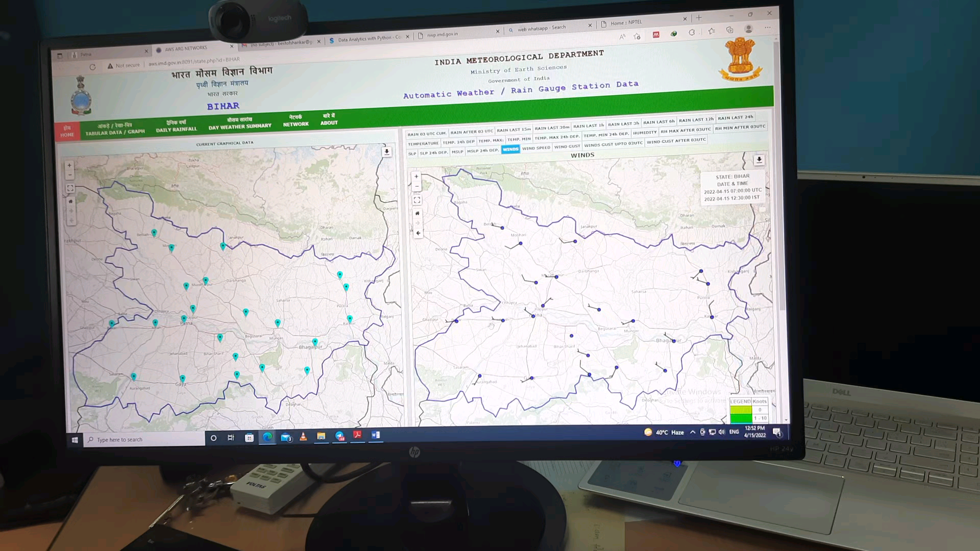This screenshot has width=980, height=551.
Task: Select the SLP parameter
Action: tap(412, 154)
